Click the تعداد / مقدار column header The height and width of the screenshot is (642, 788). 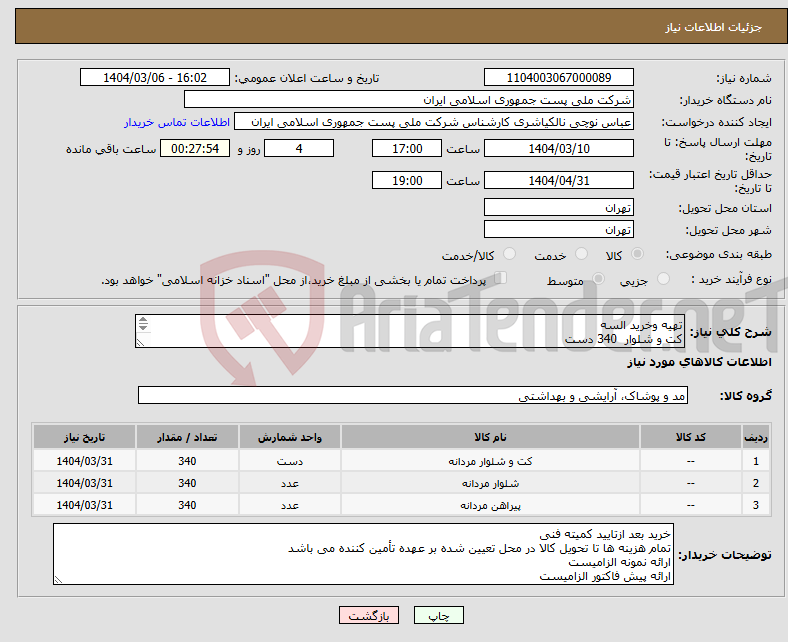[187, 437]
